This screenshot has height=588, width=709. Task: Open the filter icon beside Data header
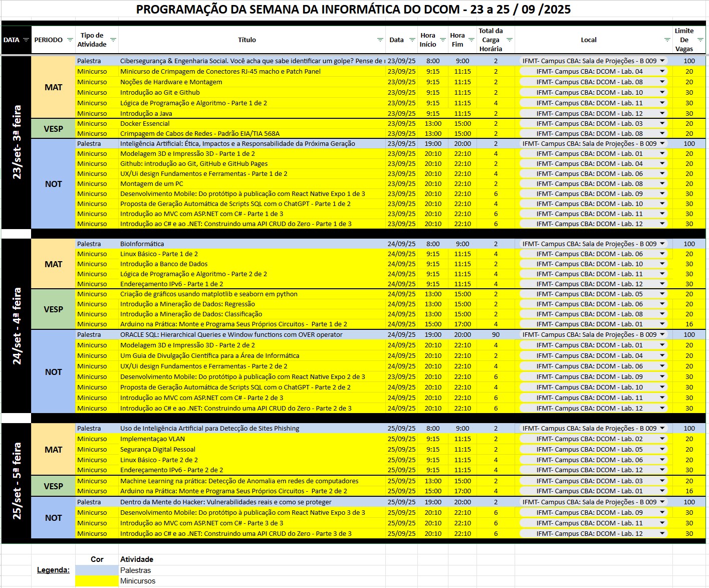coord(412,40)
